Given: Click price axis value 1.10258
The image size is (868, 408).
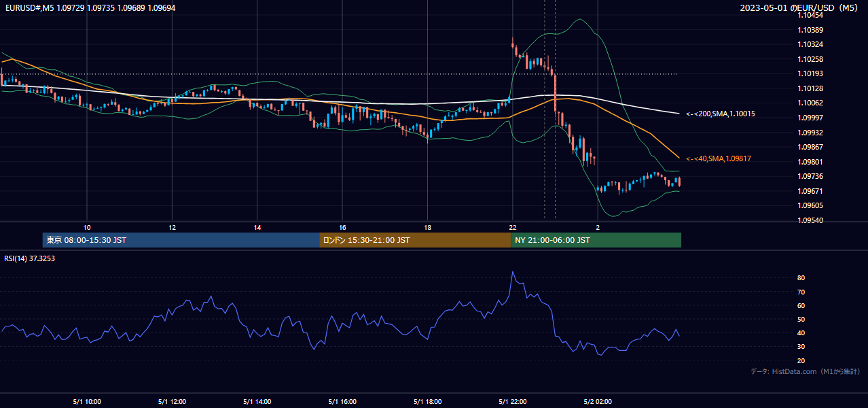Looking at the screenshot, I should point(810,59).
